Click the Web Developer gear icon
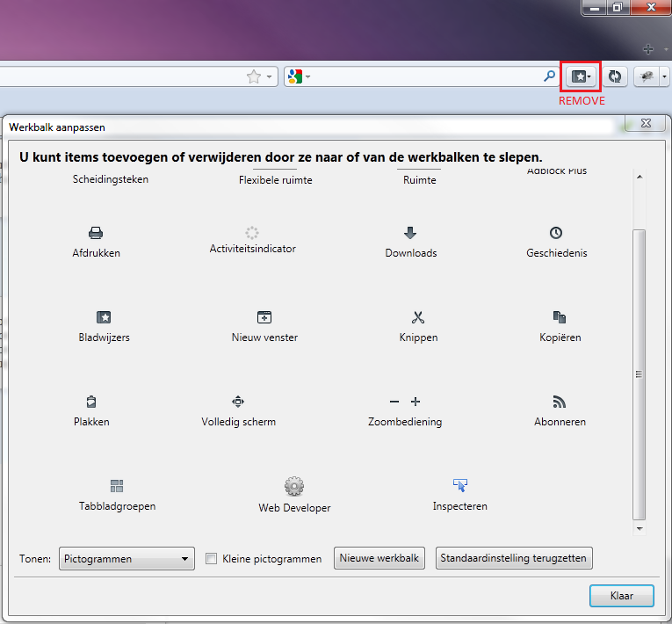Viewport: 672px width, 624px height. (294, 486)
